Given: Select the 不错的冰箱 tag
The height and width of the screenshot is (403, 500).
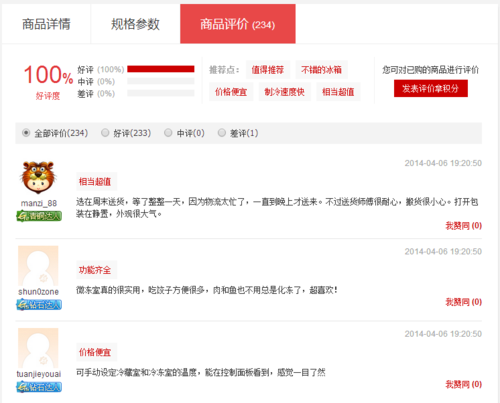Looking at the screenshot, I should pos(321,70).
